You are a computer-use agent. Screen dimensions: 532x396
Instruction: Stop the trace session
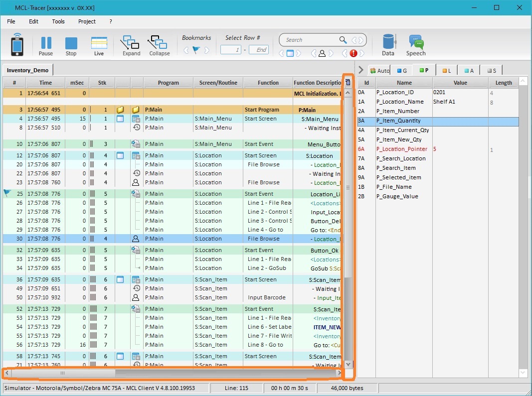click(x=71, y=46)
